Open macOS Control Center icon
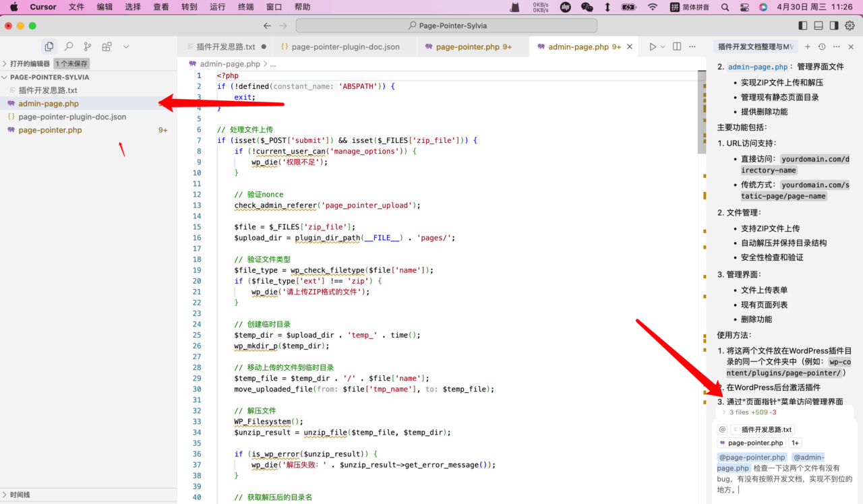 pos(744,7)
